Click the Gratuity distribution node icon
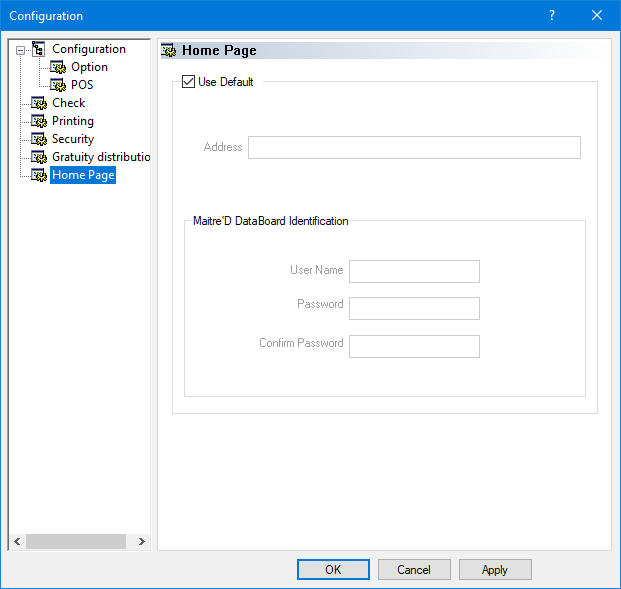This screenshot has width=621, height=589. [39, 157]
